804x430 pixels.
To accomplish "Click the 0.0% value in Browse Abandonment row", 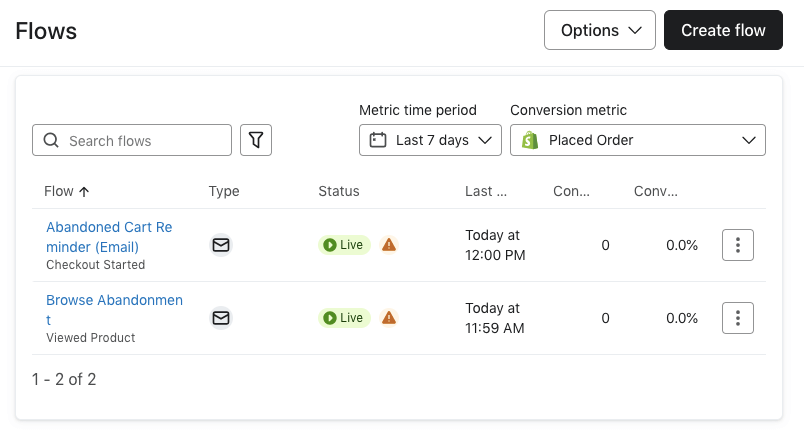I will 682,318.
